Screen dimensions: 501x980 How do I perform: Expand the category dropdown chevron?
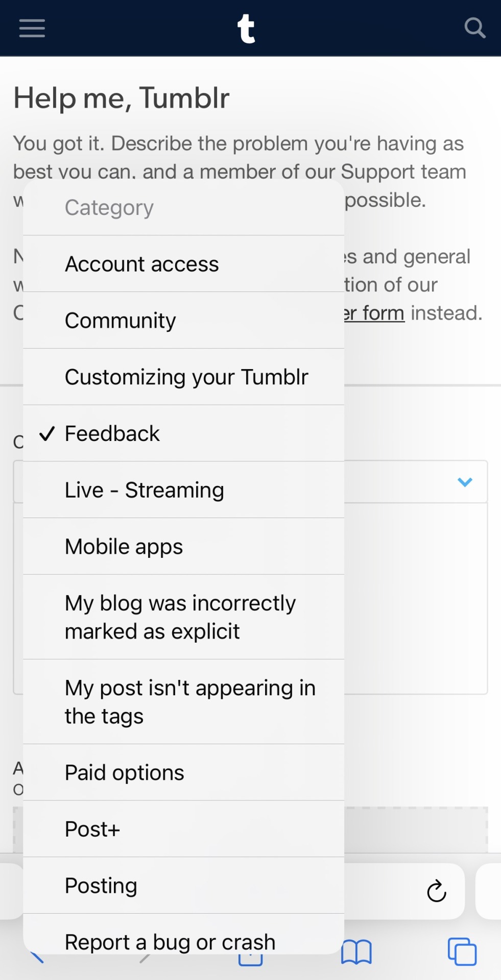coord(465,482)
